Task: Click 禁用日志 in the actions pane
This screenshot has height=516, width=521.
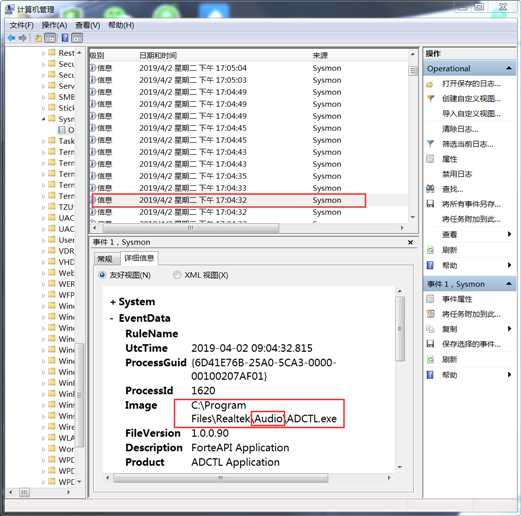Action: (457, 174)
